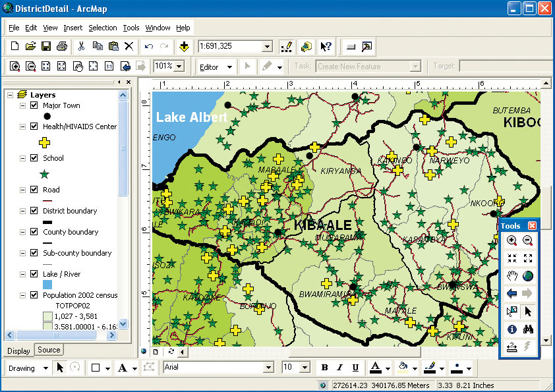The height and width of the screenshot is (392, 555).
Task: Open the Selection menu
Action: pyautogui.click(x=102, y=28)
